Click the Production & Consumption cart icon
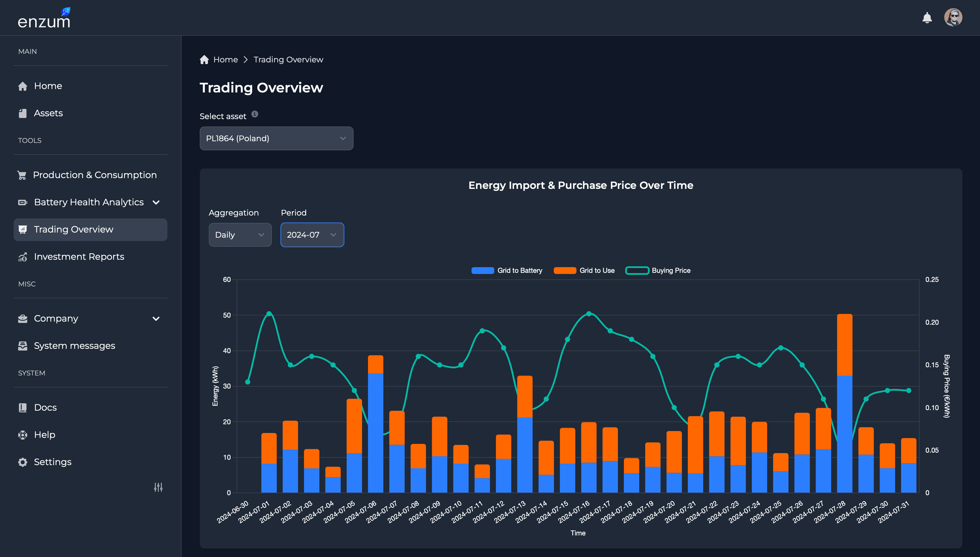 tap(23, 174)
